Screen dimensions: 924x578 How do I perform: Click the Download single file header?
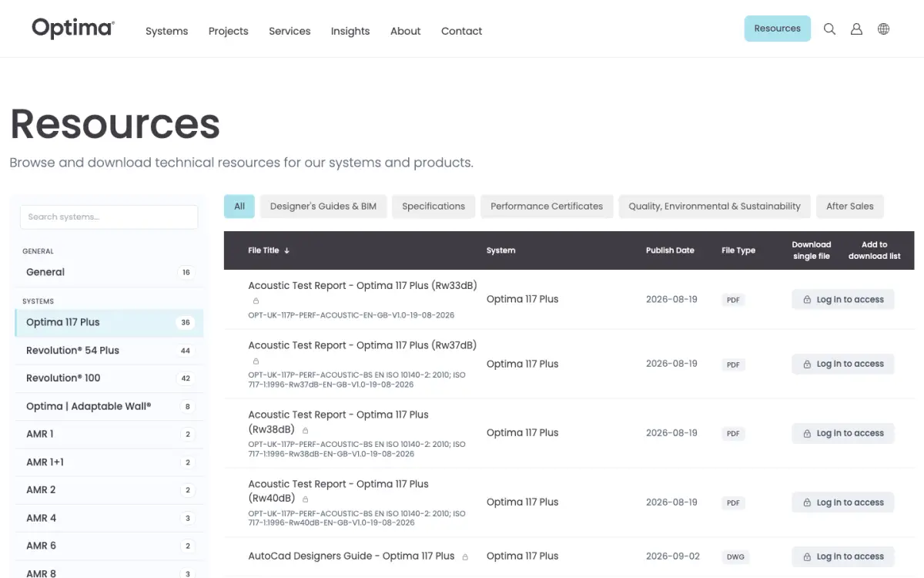point(812,250)
